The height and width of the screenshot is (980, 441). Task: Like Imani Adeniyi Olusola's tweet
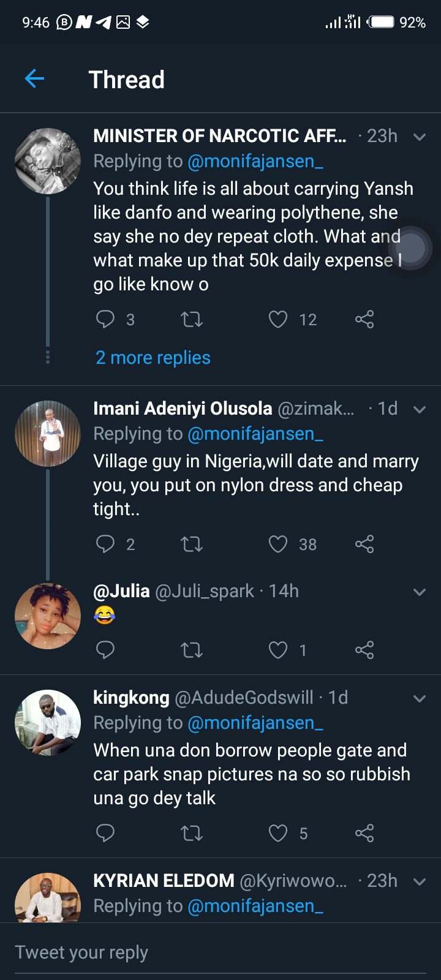pos(278,544)
